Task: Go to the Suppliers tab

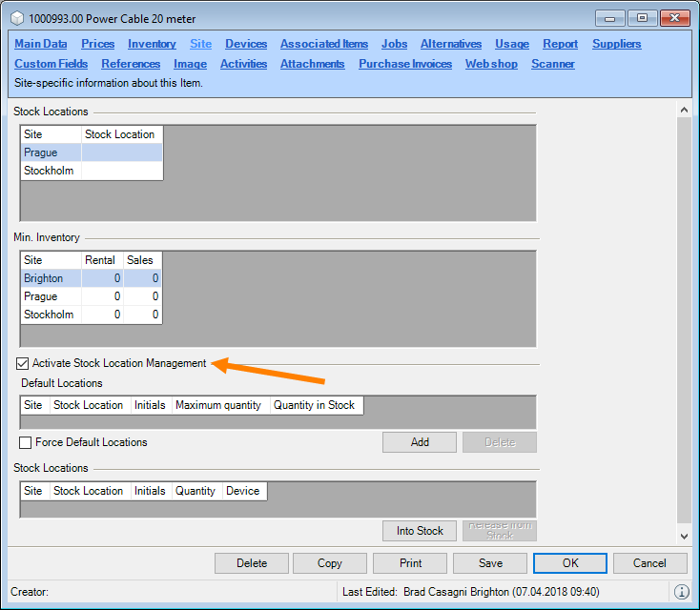Action: [616, 44]
